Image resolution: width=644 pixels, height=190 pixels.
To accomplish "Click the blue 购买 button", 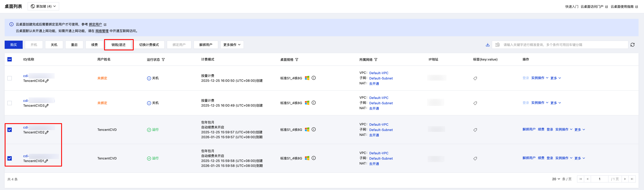I will (14, 45).
